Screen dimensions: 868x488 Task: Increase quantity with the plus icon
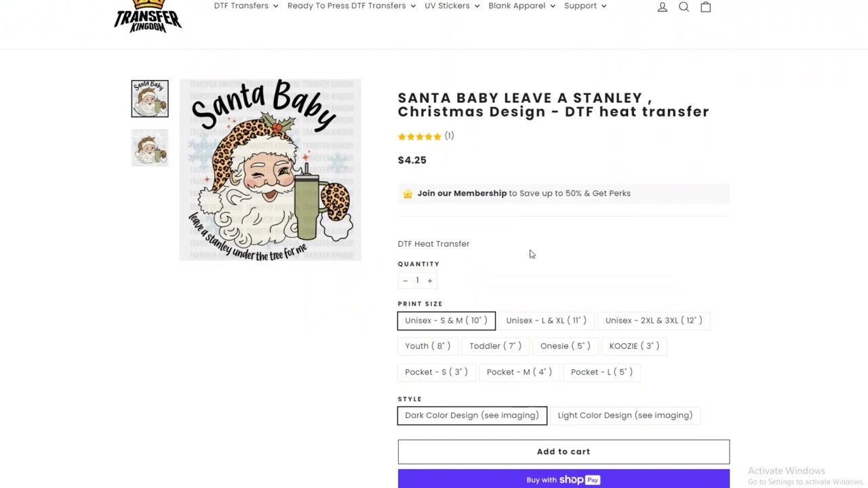click(x=429, y=281)
